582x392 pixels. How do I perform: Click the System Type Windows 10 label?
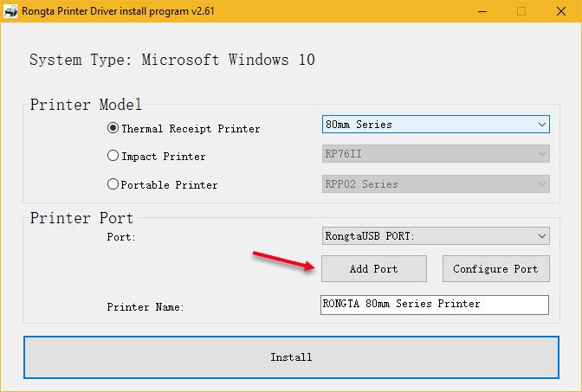coord(172,60)
